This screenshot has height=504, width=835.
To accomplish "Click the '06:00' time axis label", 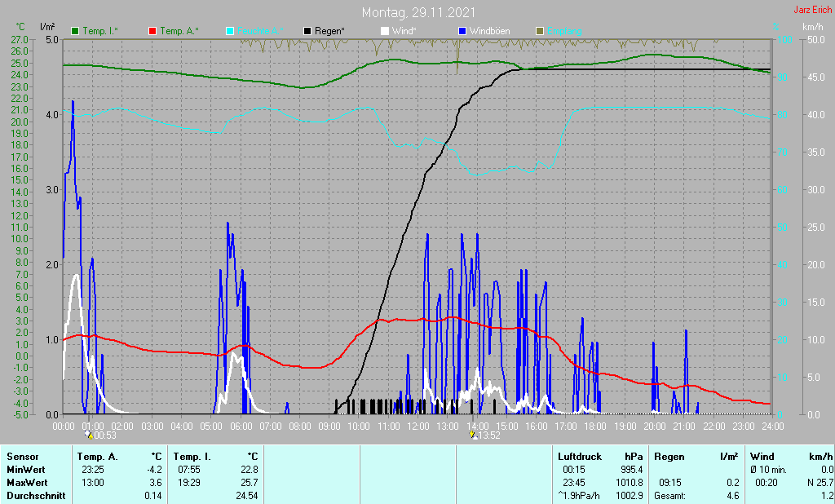I will coord(241,427).
